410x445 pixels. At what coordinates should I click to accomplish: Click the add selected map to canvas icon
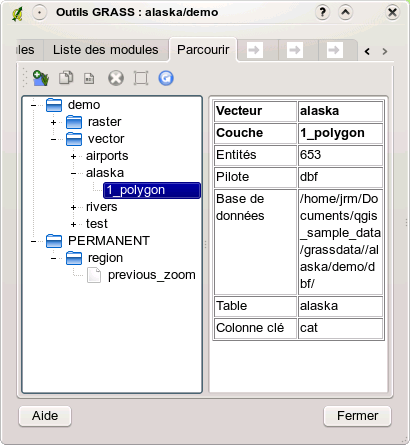(41, 78)
